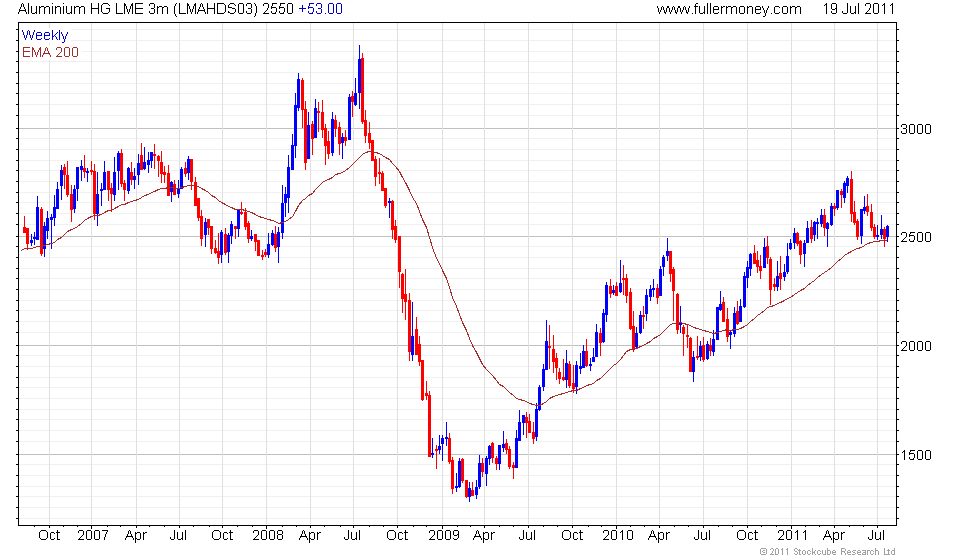Click the final 'Jul' label after 2011

[877, 536]
